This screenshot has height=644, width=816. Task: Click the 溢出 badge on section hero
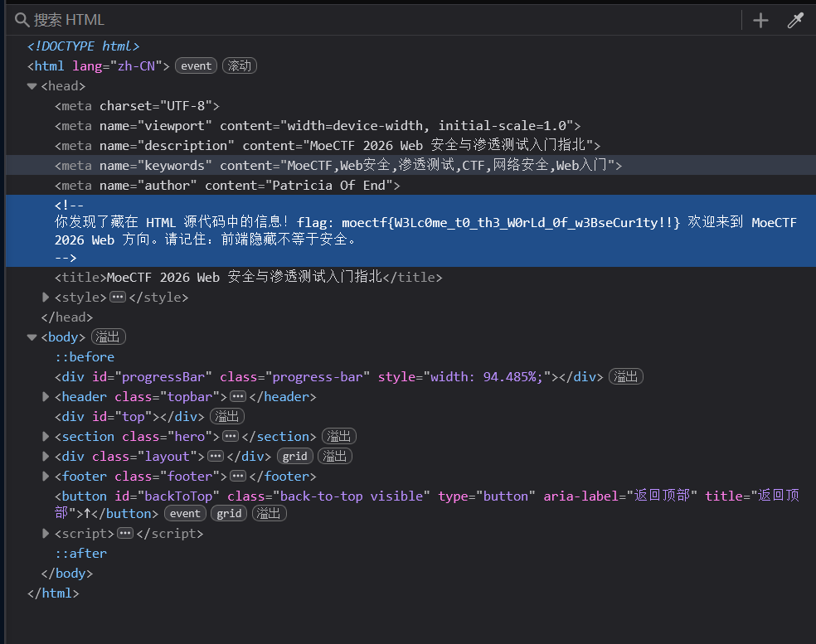point(339,436)
